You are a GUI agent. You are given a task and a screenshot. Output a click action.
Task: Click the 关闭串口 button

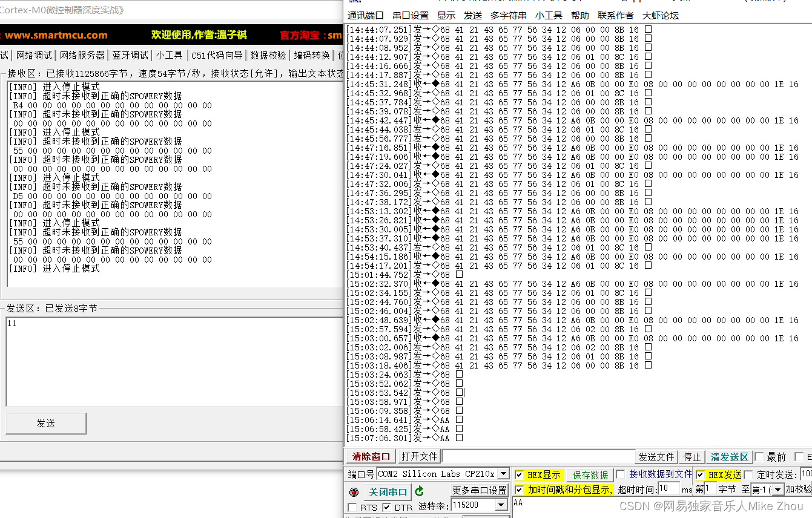(388, 492)
